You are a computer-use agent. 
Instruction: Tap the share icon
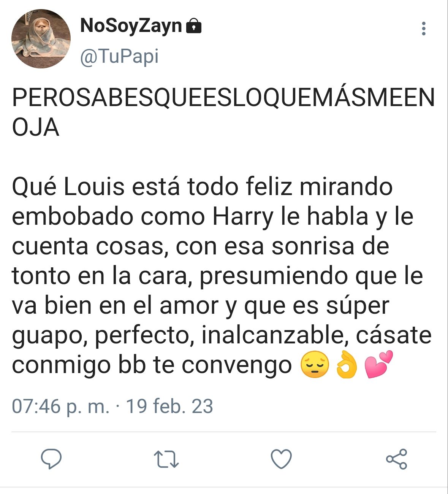(396, 459)
